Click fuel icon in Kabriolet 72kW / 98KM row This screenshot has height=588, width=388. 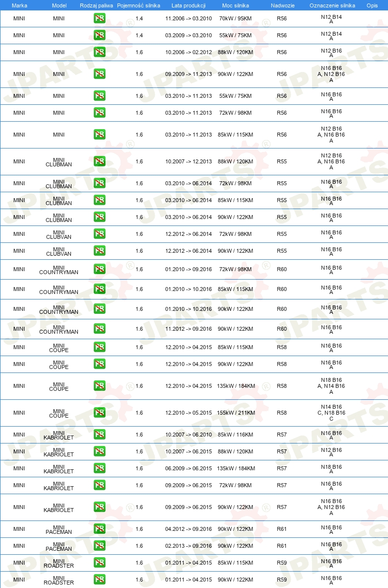point(99,485)
